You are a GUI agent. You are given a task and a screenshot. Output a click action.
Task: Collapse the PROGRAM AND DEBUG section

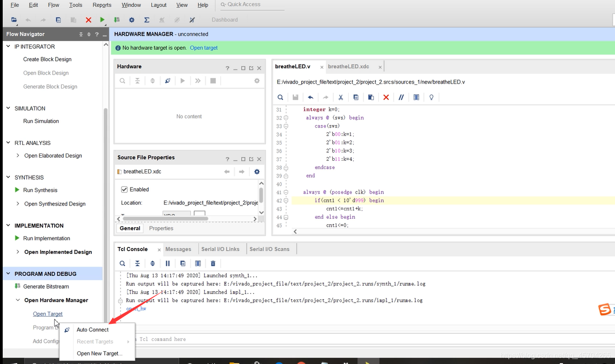8,274
